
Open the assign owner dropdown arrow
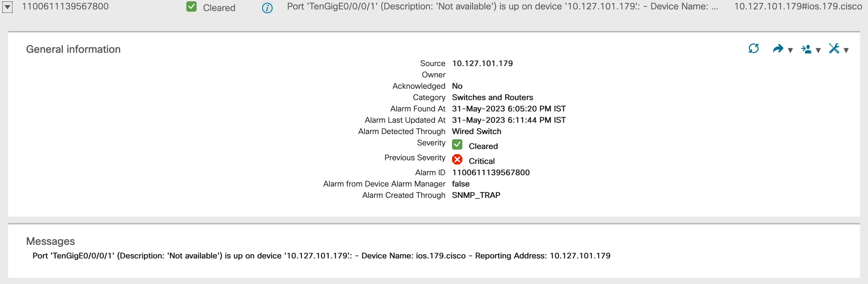point(818,51)
